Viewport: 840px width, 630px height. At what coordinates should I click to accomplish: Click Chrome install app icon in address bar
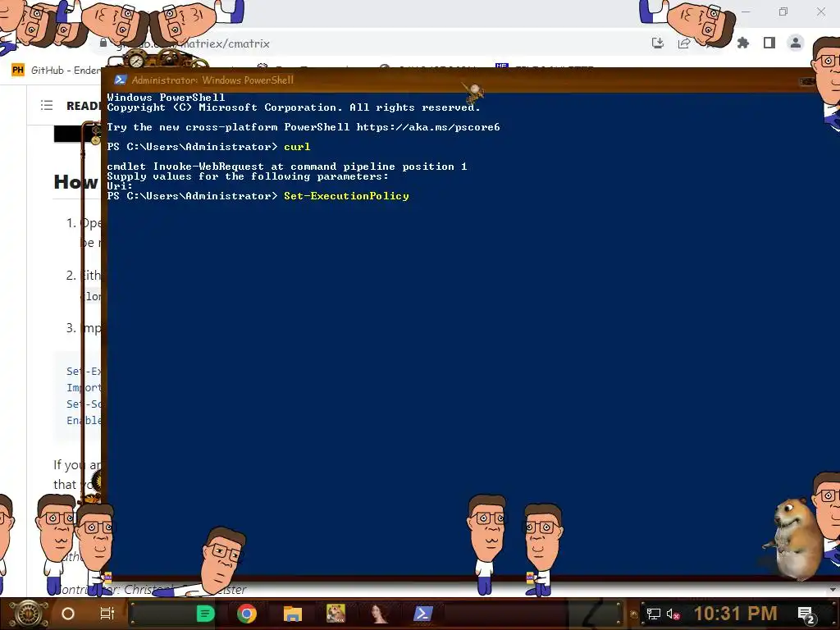tap(658, 43)
